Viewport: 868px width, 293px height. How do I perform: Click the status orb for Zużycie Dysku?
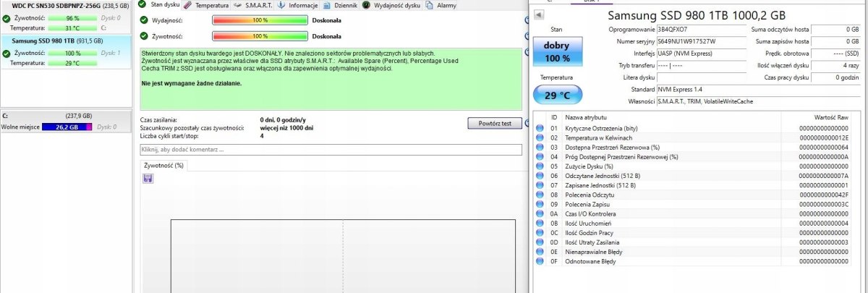click(x=540, y=166)
